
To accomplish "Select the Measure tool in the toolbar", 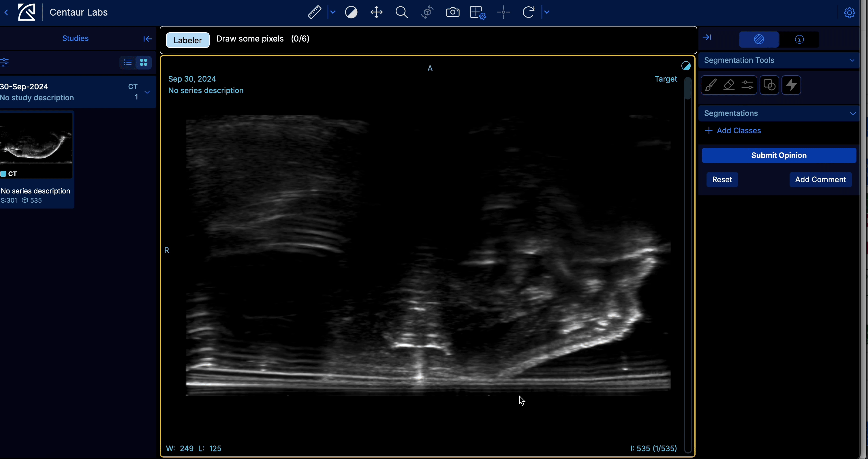I will coord(314,12).
